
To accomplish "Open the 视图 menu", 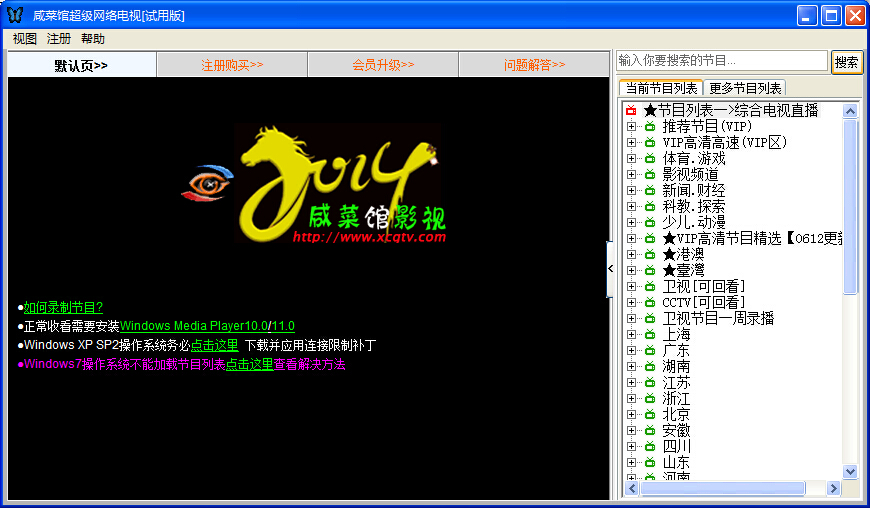I will click(25, 39).
